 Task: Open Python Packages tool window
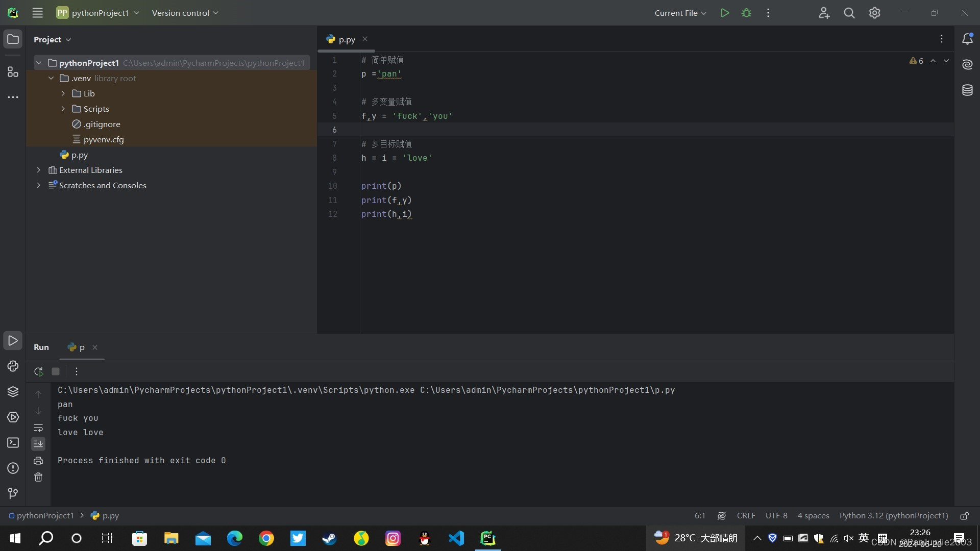click(x=13, y=392)
